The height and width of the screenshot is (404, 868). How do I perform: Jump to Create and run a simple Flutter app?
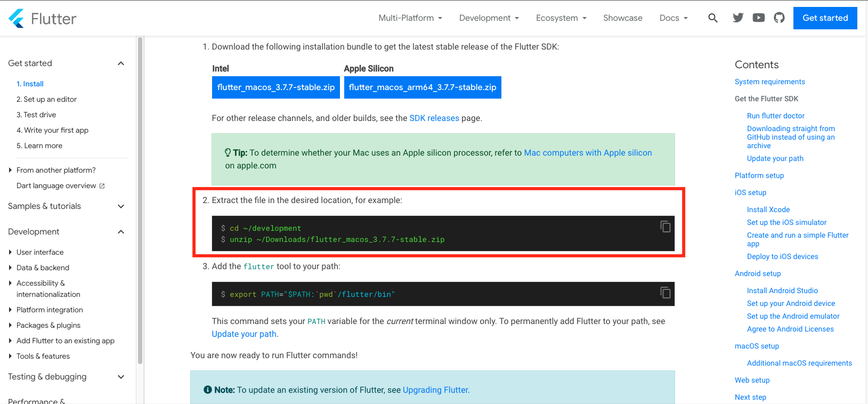(798, 239)
